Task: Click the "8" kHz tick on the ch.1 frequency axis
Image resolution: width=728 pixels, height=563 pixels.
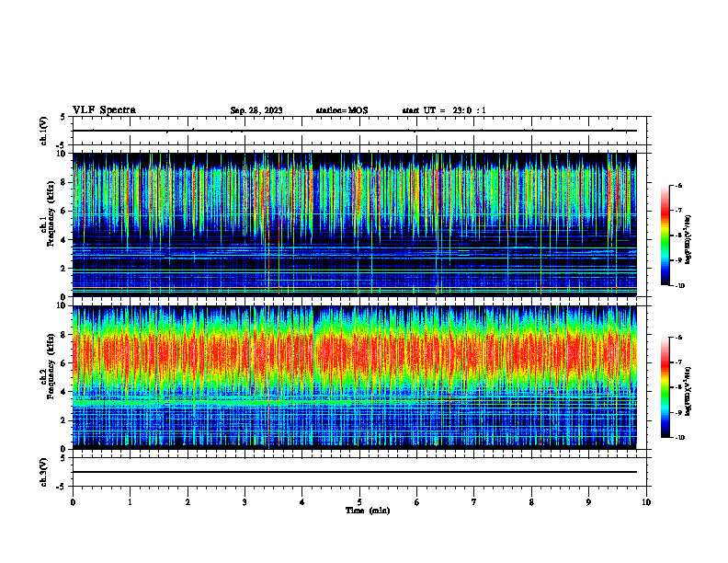Action: (64, 182)
